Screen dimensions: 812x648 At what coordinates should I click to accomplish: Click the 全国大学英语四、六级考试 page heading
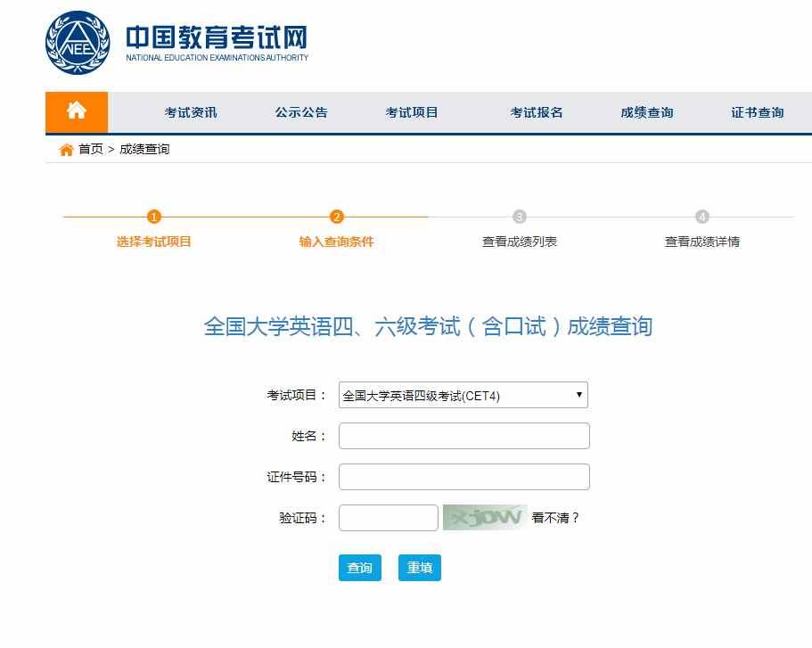tap(428, 326)
